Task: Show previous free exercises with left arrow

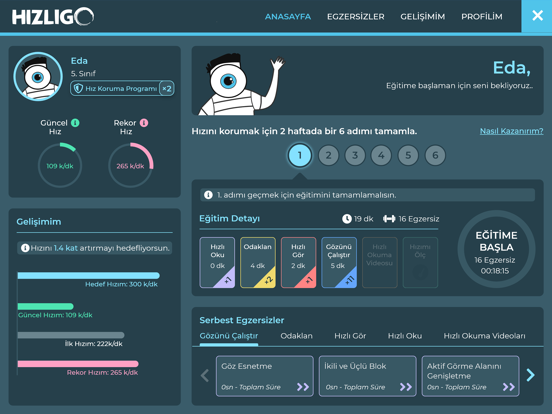Action: (x=205, y=375)
